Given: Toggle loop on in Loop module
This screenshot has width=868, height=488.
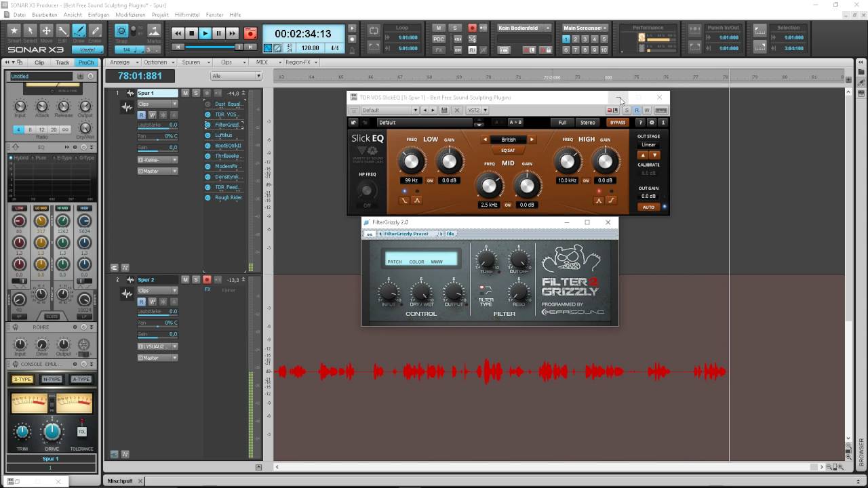Looking at the screenshot, I should coord(374,31).
